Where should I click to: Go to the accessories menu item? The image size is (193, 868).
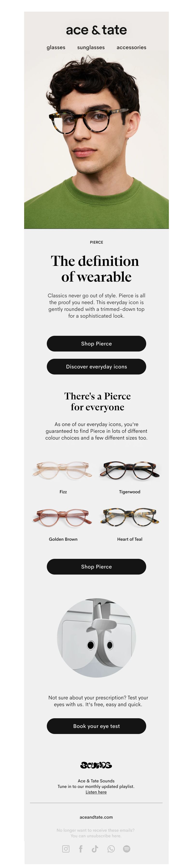pyautogui.click(x=131, y=47)
